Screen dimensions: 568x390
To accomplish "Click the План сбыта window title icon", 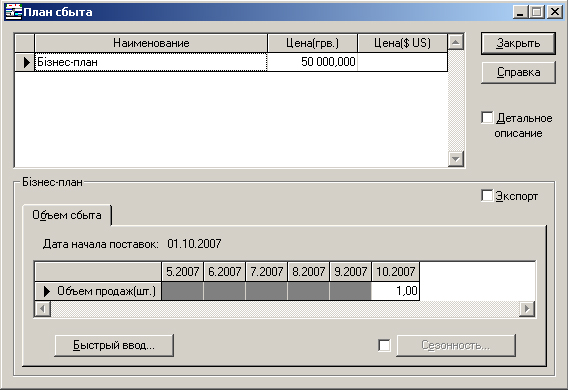I will (13, 12).
